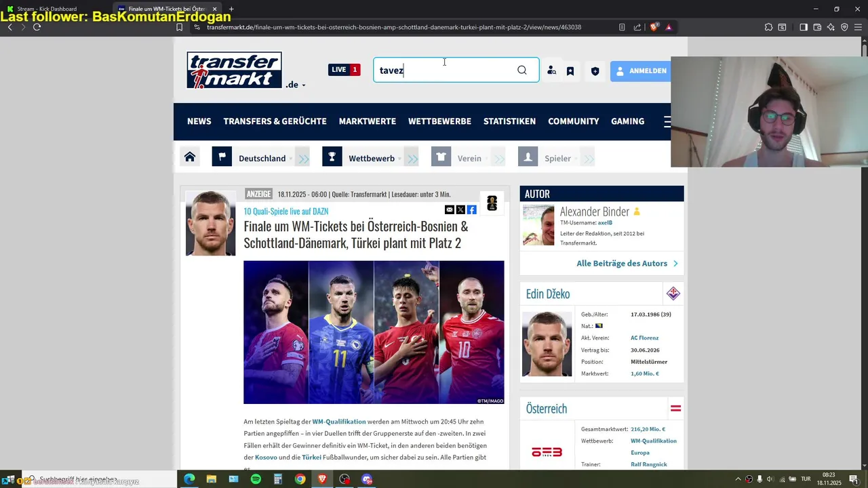Open the NEWS menu
This screenshot has width=868, height=488.
[x=199, y=121]
